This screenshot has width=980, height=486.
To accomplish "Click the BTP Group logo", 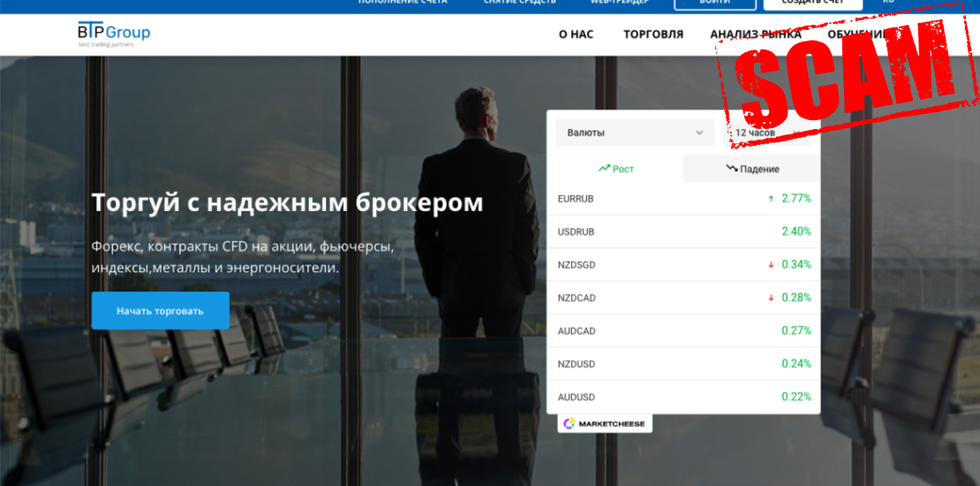I will (114, 34).
